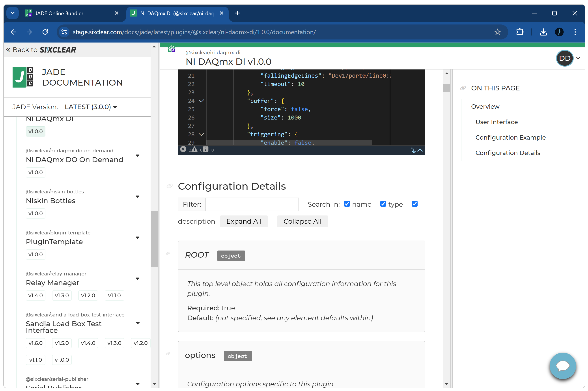Open the DD user avatar menu
The height and width of the screenshot is (391, 588).
pyautogui.click(x=565, y=58)
